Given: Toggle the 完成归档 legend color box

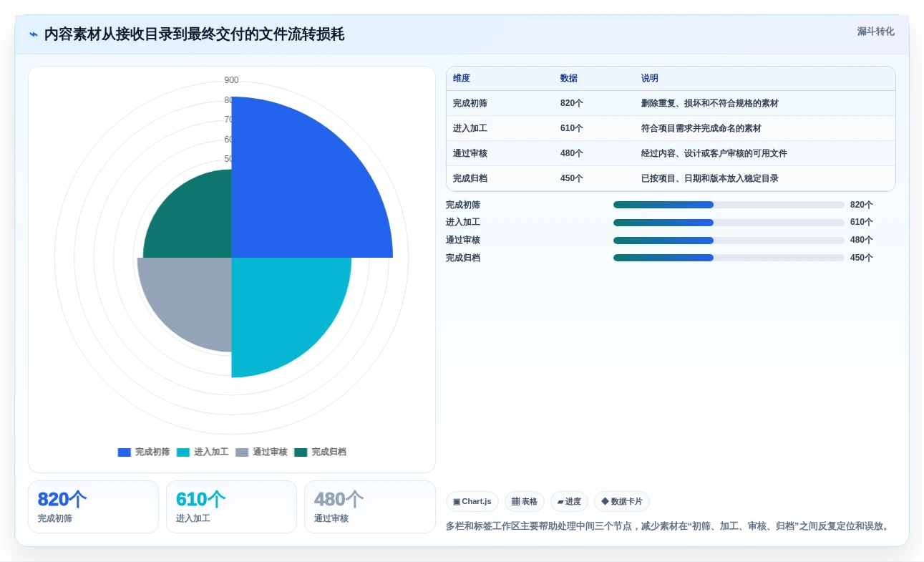Looking at the screenshot, I should tap(301, 452).
